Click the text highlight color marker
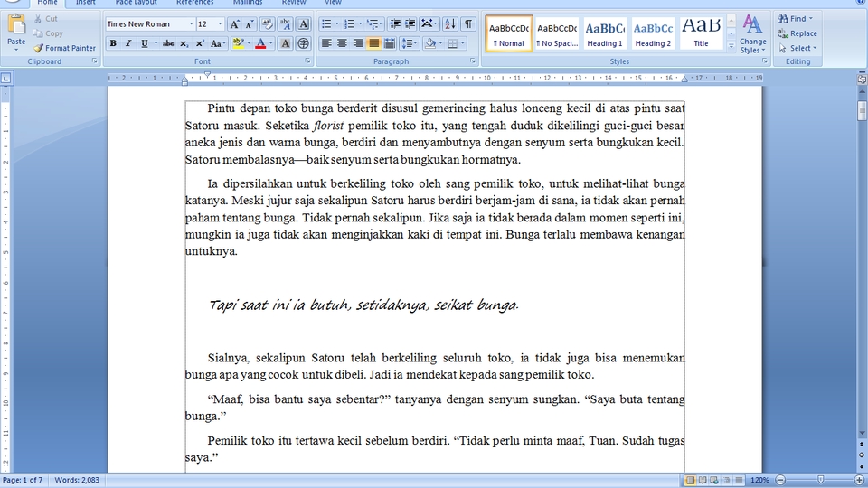Viewport: 868px width, 488px height. [x=238, y=43]
